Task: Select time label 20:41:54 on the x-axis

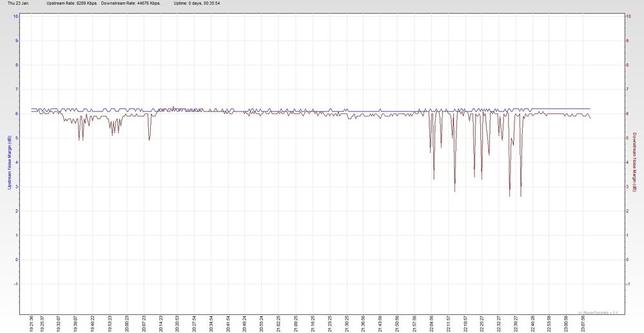Action: click(x=228, y=323)
